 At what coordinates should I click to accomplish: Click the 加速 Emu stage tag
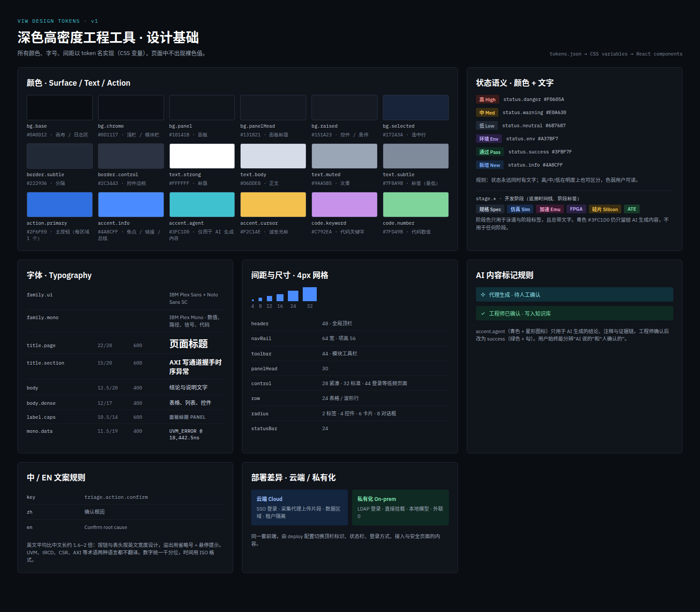tap(550, 209)
